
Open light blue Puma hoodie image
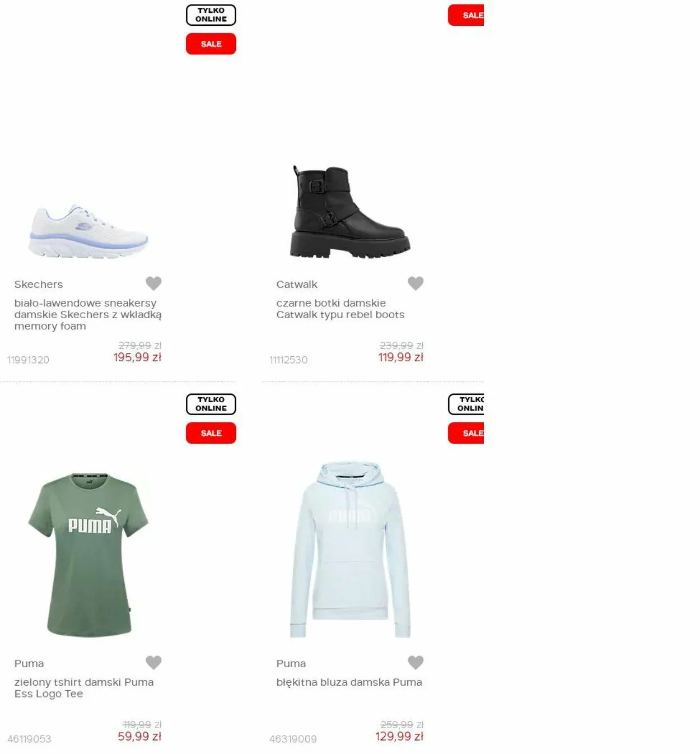350,550
